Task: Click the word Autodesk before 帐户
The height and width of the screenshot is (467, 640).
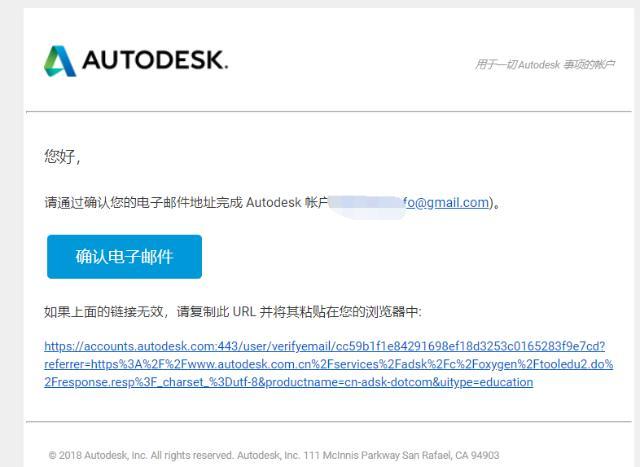Action: pos(273,202)
